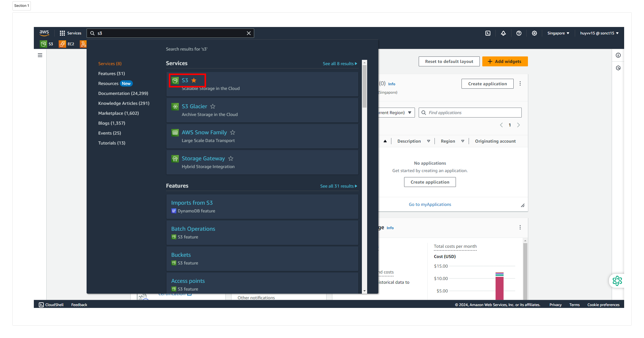Click the search results panel scrollbar

pyautogui.click(x=365, y=86)
